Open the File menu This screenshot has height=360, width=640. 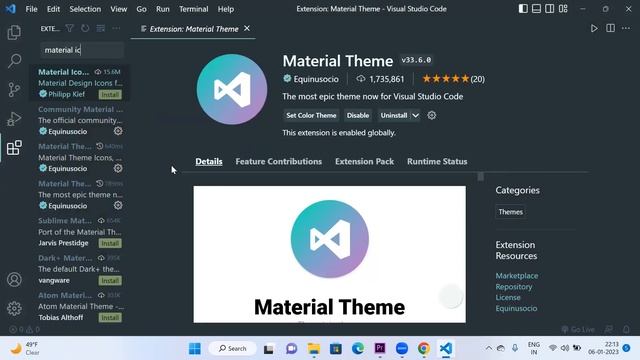[31, 9]
